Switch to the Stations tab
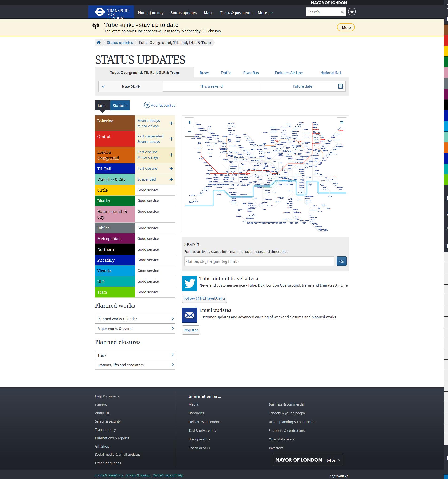Image resolution: width=448 pixels, height=479 pixels. point(120,106)
